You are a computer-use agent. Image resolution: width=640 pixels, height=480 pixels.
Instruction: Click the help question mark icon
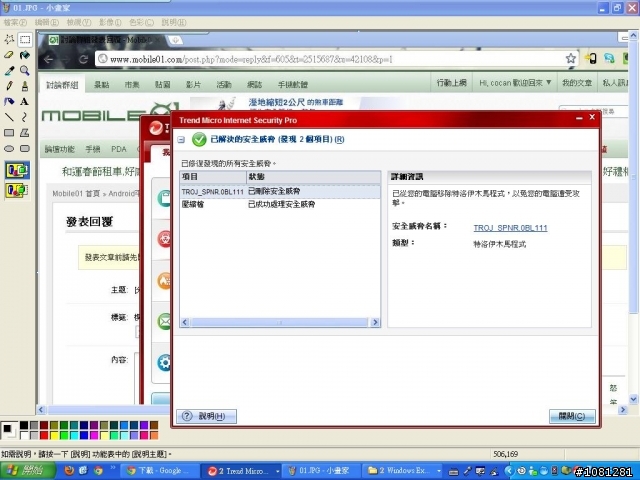click(187, 416)
